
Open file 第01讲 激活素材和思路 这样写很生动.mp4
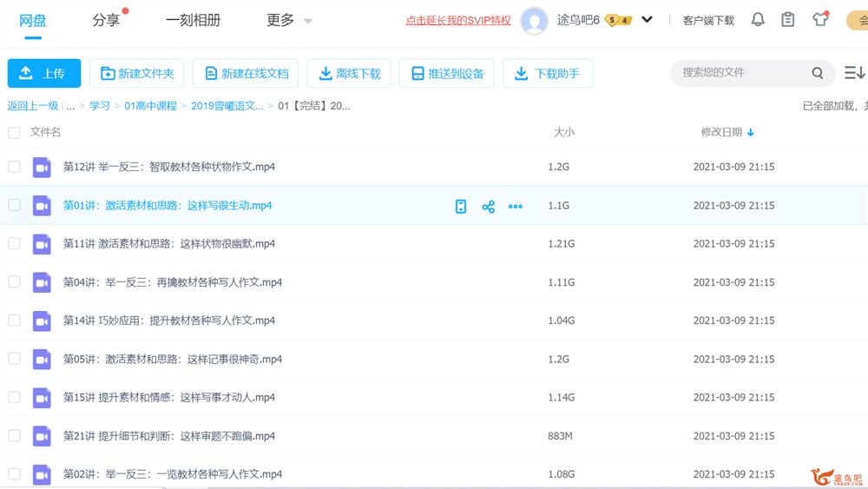coord(168,206)
